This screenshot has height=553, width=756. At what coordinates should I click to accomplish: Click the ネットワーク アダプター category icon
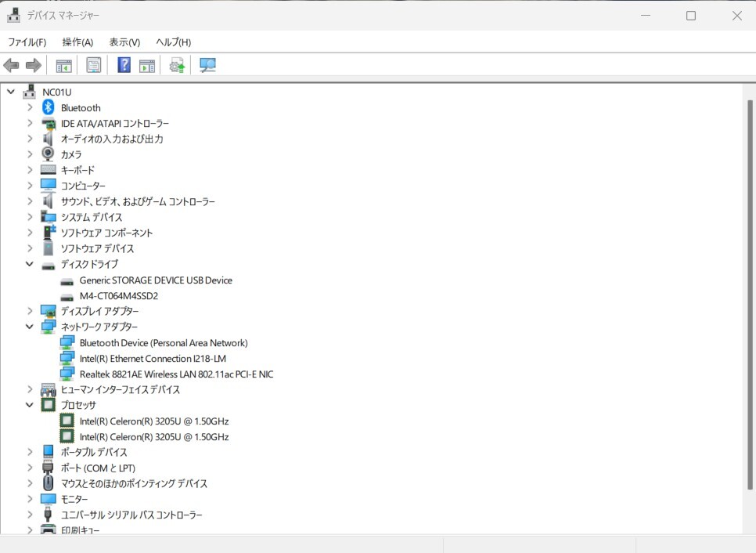coord(49,327)
